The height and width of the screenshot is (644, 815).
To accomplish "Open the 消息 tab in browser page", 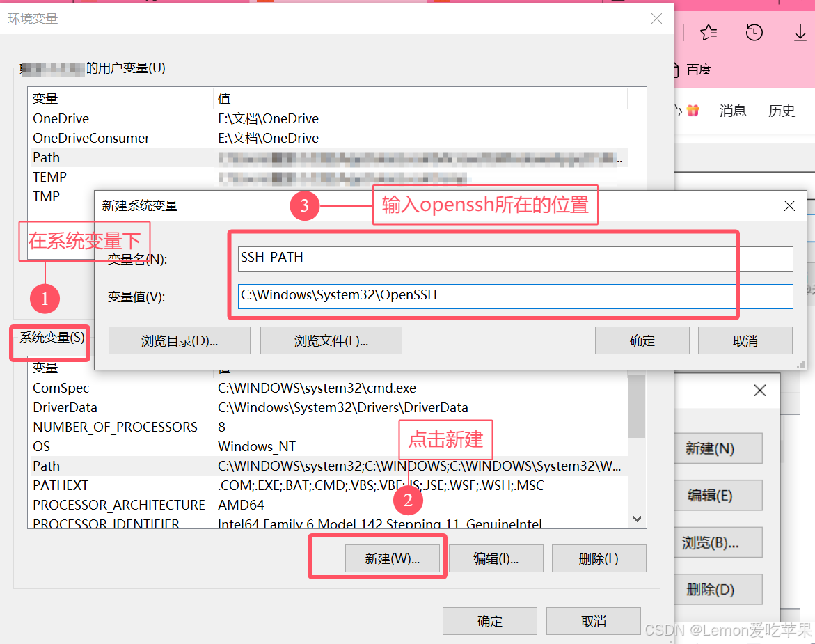I will tap(732, 111).
